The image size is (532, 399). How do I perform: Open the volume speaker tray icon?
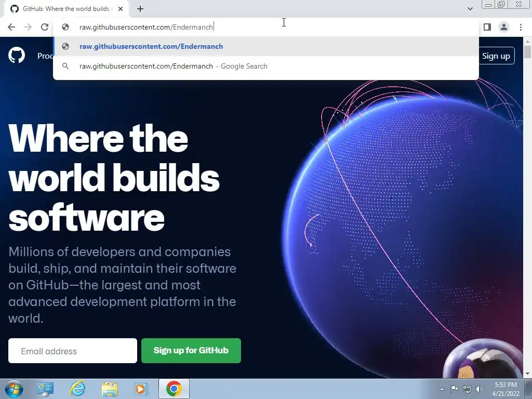480,389
